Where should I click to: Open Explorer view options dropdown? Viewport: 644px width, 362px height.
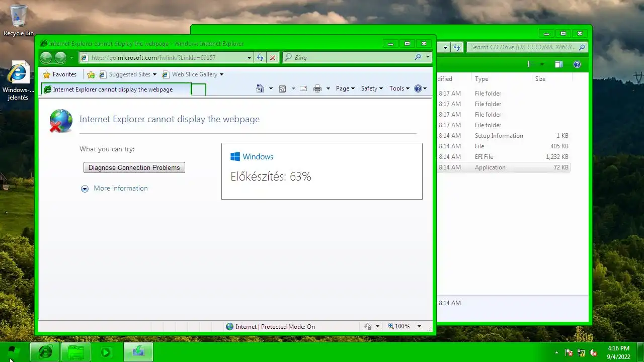click(542, 64)
